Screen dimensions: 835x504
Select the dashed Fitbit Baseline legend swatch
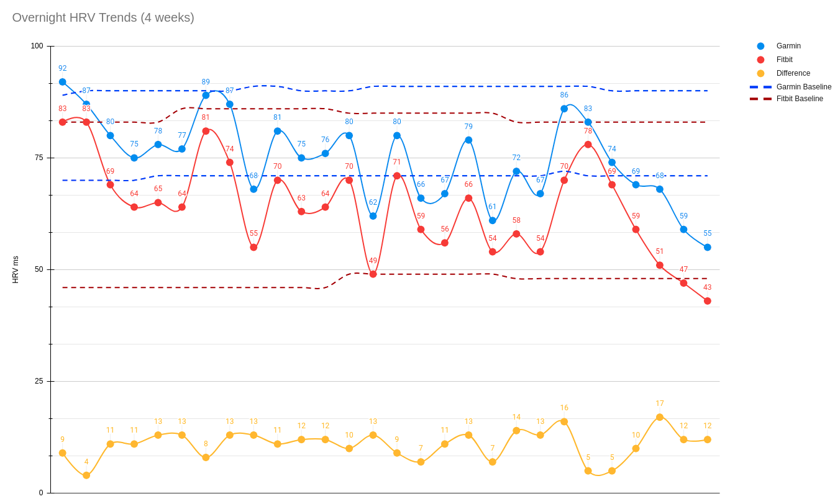(760, 99)
